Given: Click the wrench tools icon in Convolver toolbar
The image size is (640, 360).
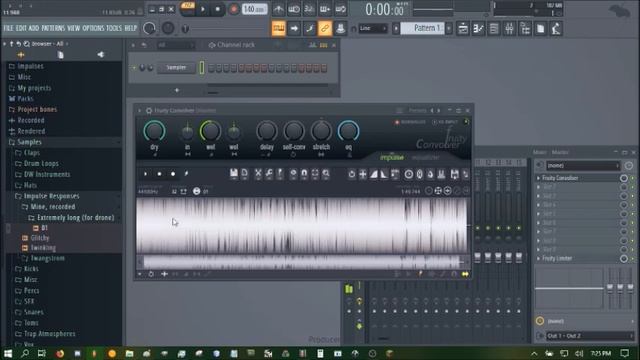Looking at the screenshot, I should (x=269, y=174).
